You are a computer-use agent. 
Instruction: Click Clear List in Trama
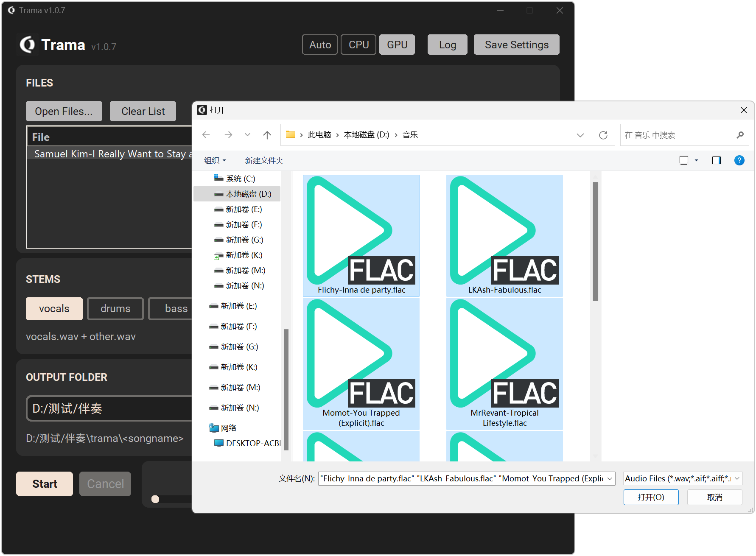[x=143, y=111]
